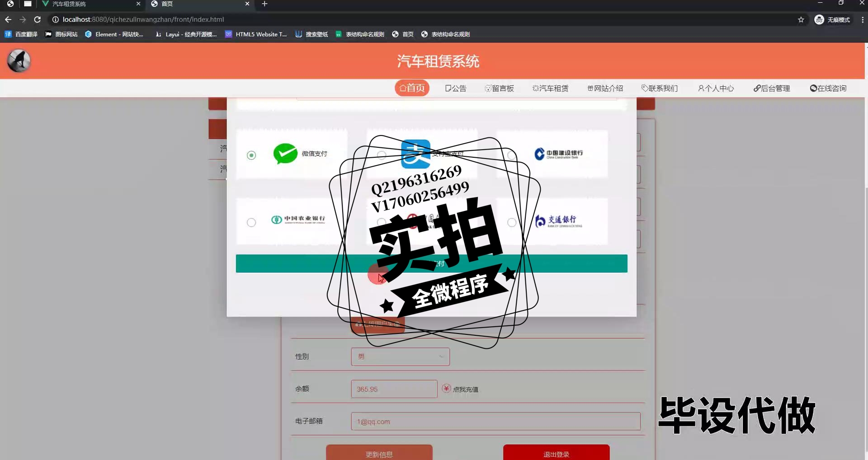
Task: Click the 电子邮箱 email input field
Action: point(495,421)
